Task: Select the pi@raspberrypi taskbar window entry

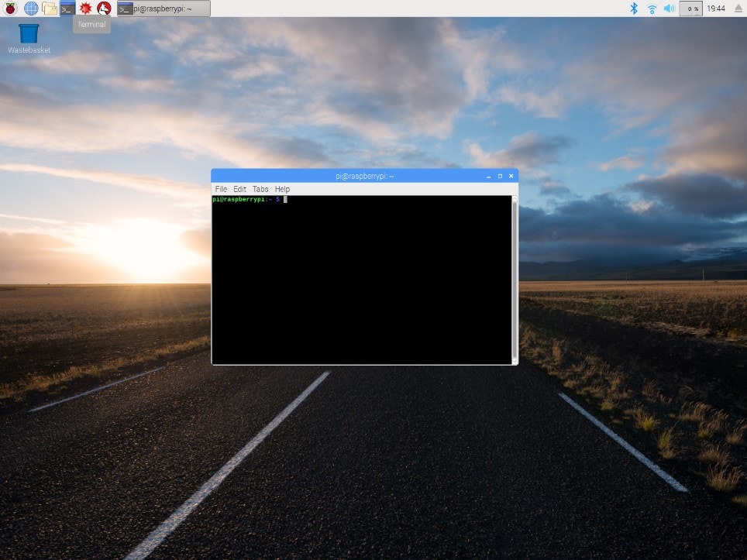Action: pyautogui.click(x=163, y=9)
